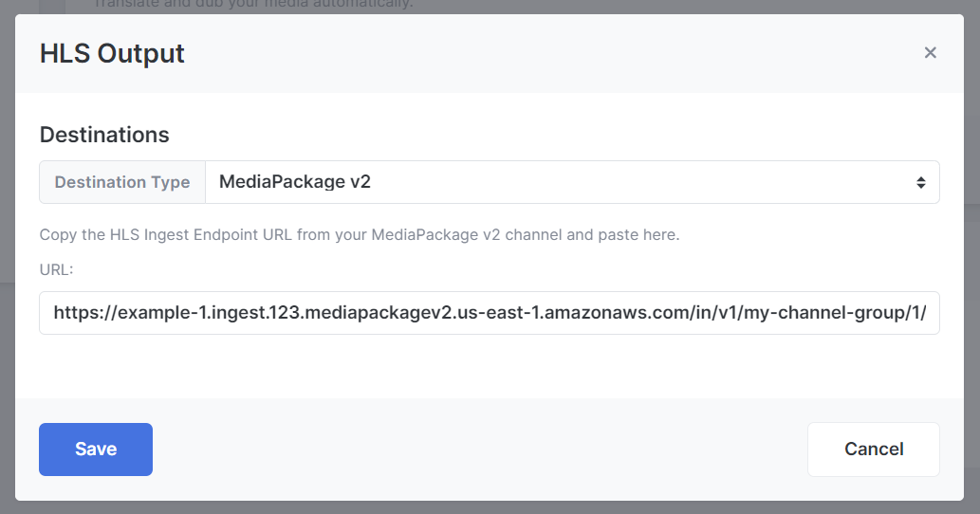Viewport: 980px width, 514px height.
Task: Save the HLS output destination
Action: (x=96, y=450)
